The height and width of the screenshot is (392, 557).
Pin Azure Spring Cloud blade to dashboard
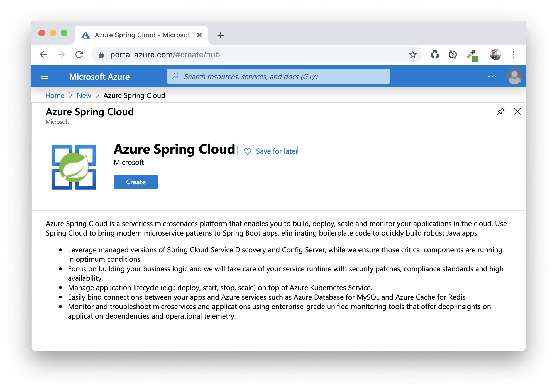coord(500,112)
